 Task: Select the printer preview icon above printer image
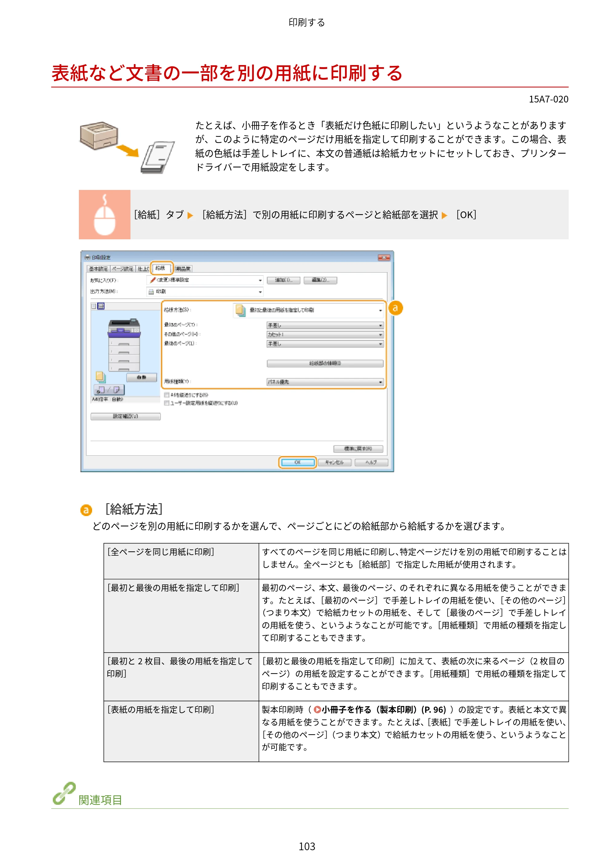(101, 306)
